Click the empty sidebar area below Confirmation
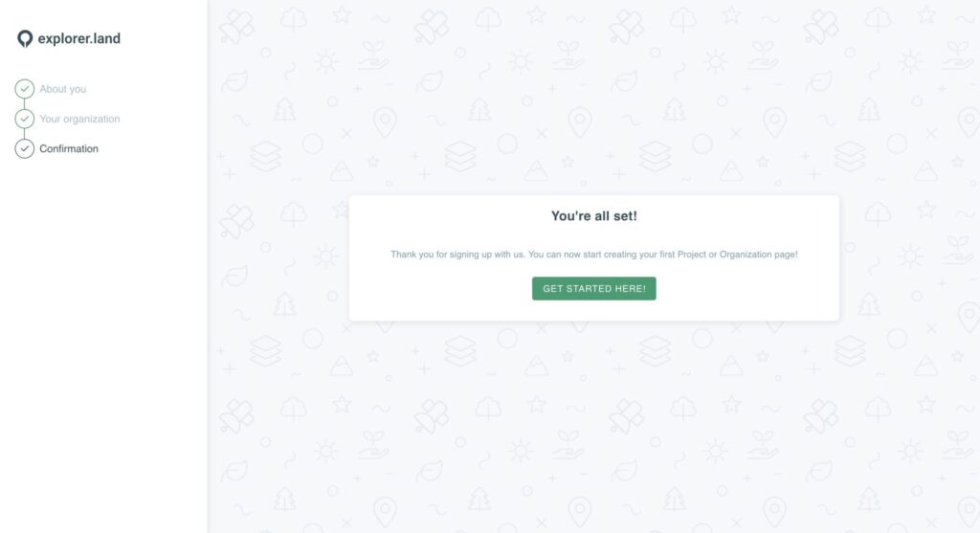The width and height of the screenshot is (980, 533). tap(103, 344)
